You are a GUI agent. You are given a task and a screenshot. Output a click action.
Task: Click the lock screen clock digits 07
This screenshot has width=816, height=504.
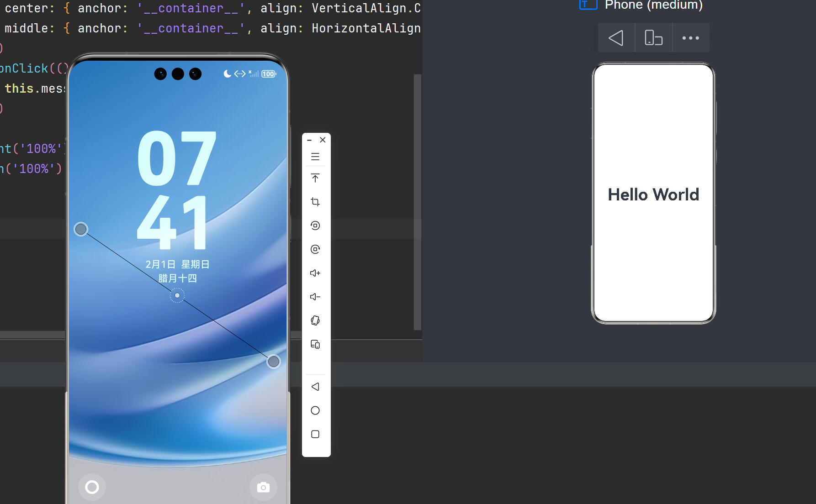pos(177,158)
